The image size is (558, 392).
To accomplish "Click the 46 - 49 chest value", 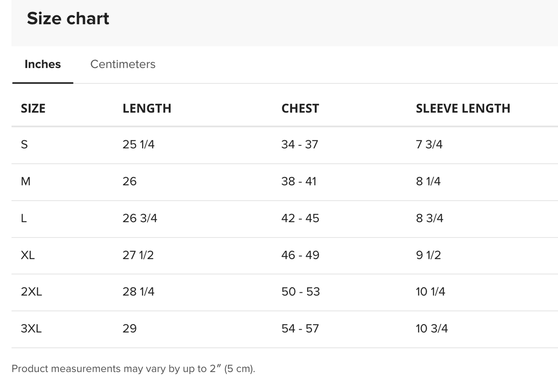I will 300,255.
